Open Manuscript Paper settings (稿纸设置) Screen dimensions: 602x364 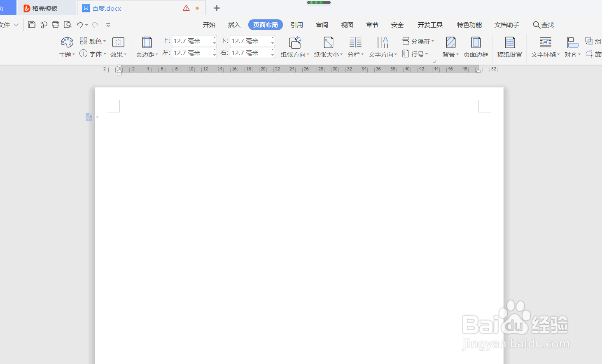(x=510, y=47)
